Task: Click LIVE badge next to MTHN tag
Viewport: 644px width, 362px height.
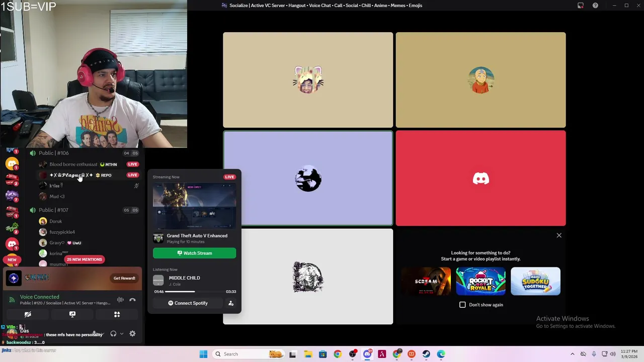Action: (x=132, y=164)
